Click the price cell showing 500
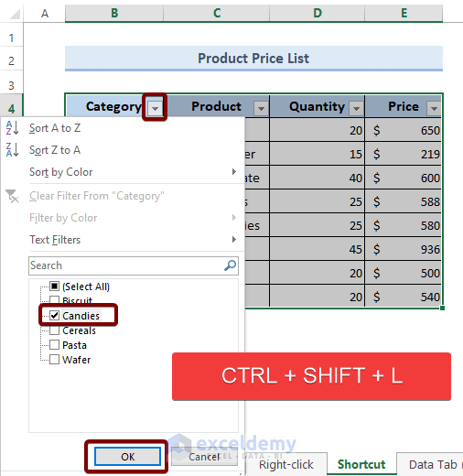Image resolution: width=463 pixels, height=476 pixels. pos(404,273)
